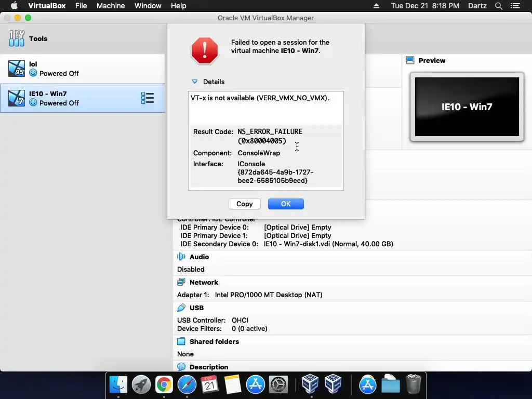The image size is (532, 399).
Task: Open Launchpad rocket icon in dock
Action: click(x=141, y=385)
